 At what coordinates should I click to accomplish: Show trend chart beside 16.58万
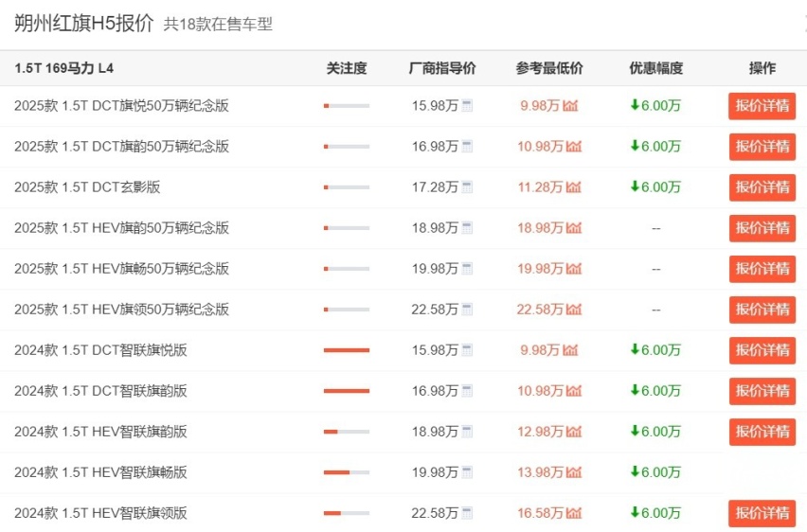pyautogui.click(x=574, y=513)
